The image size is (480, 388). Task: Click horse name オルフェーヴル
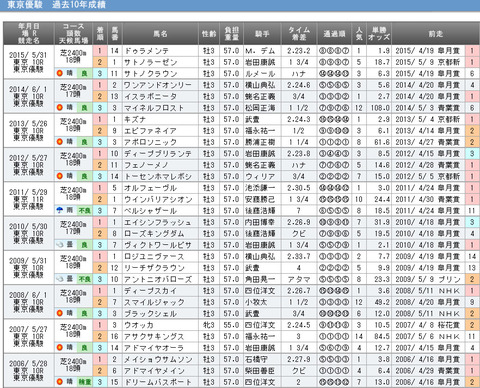[150, 188]
